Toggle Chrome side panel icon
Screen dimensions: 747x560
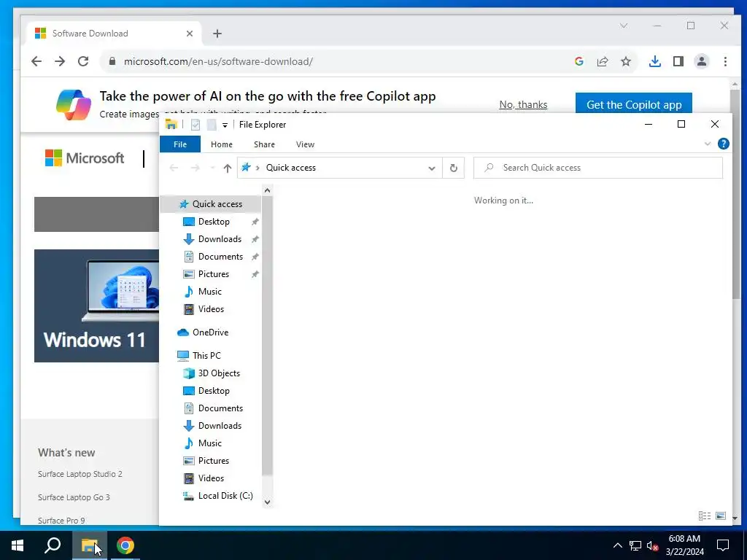[678, 61]
